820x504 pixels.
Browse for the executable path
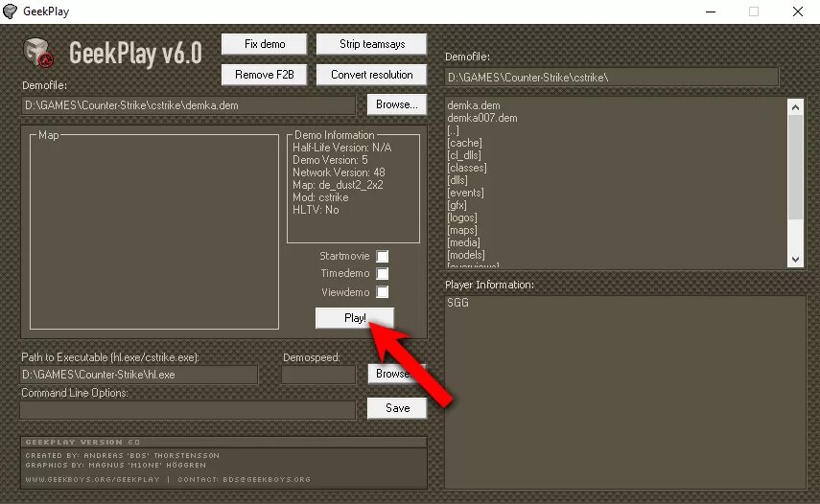397,374
